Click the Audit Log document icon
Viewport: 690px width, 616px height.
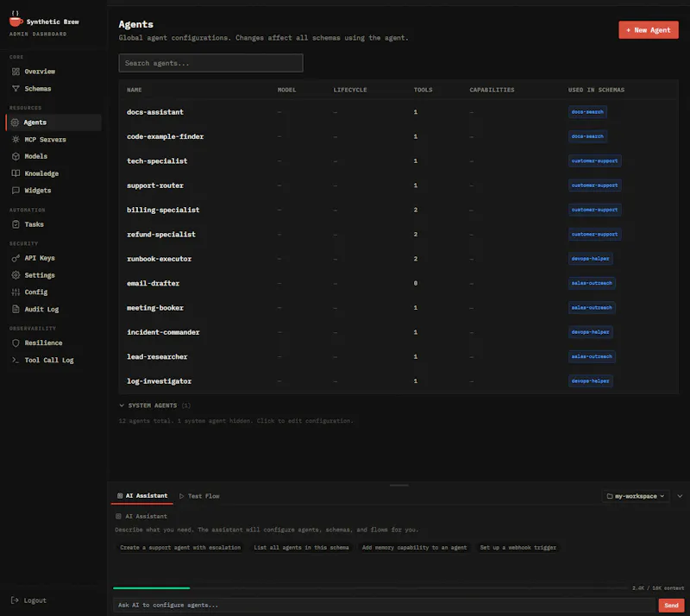point(16,309)
